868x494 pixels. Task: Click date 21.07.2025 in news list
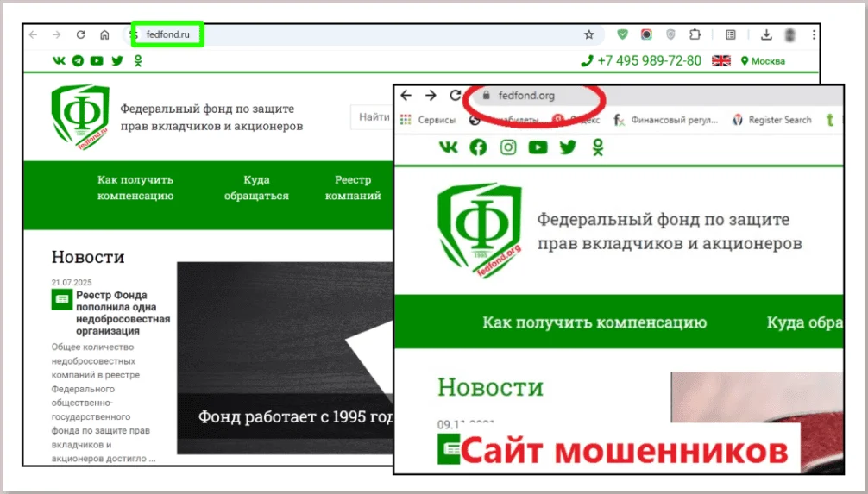click(72, 282)
